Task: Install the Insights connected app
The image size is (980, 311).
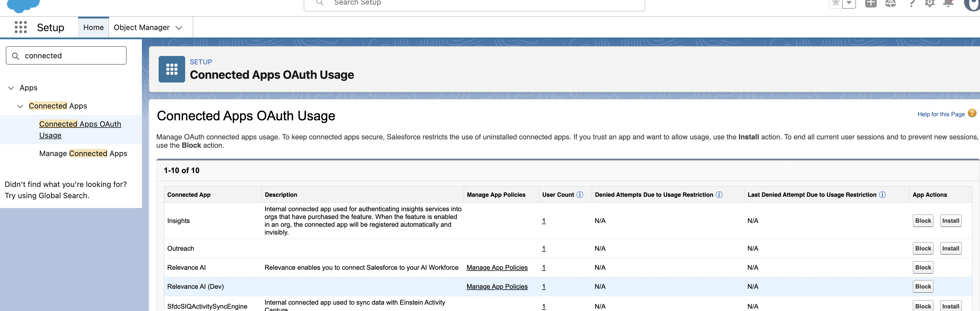Action: pyautogui.click(x=951, y=220)
